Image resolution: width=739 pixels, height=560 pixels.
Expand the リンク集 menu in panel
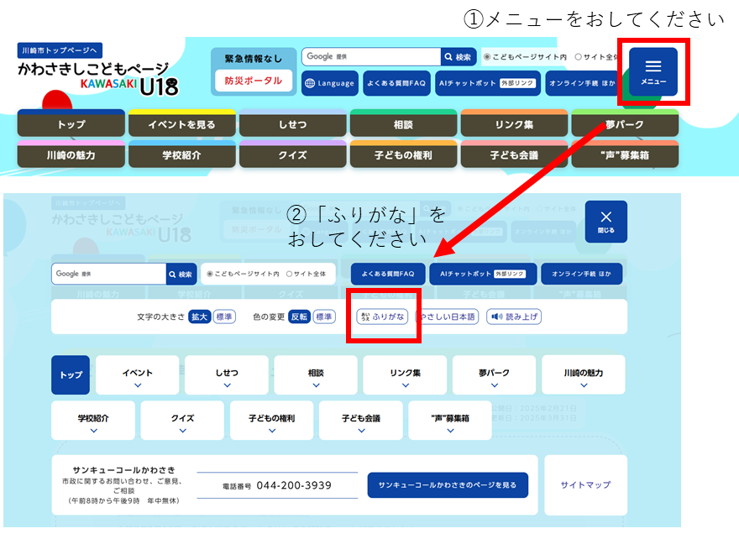coord(405,375)
